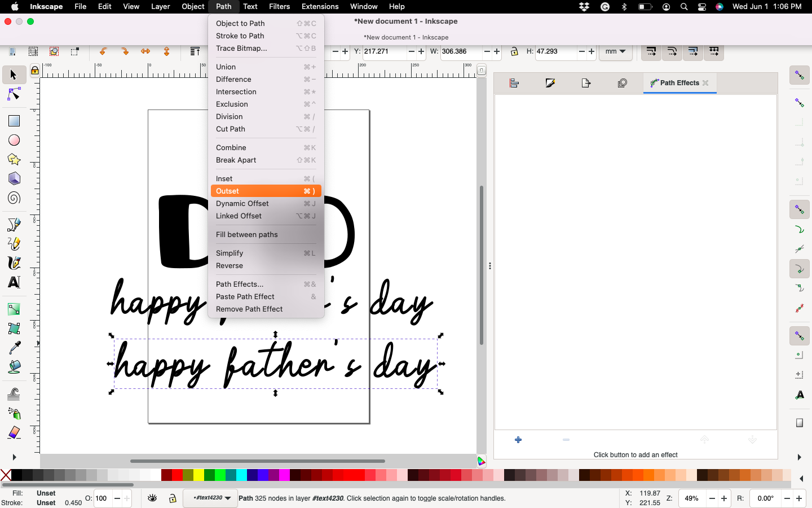Screen dimensions: 812x508
Task: Toggle current layer visibility in the status bar
Action: point(151,498)
